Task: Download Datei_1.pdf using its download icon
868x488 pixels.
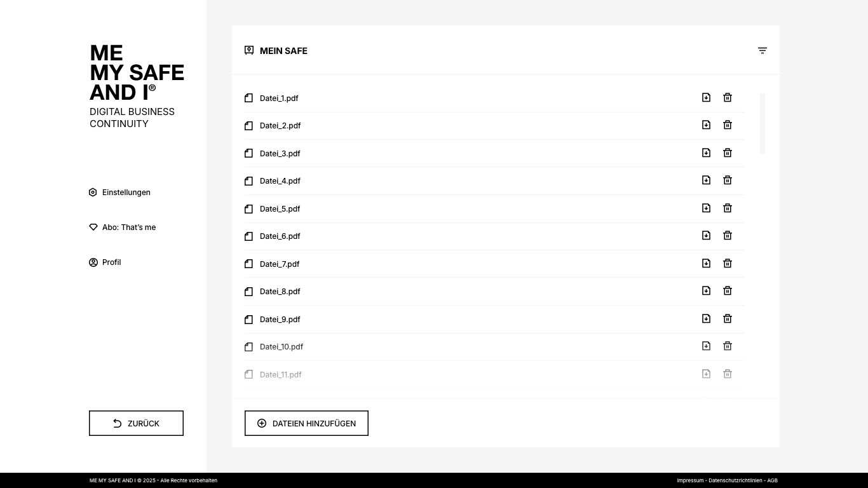Action: click(706, 97)
